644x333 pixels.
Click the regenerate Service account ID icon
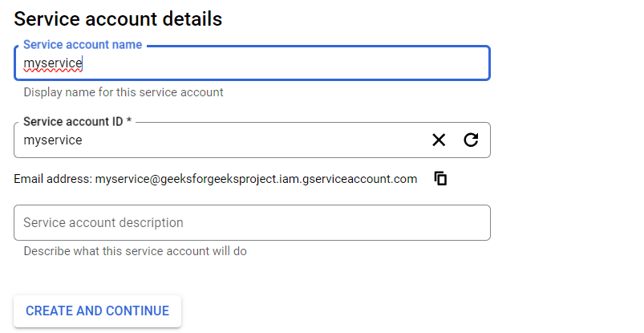(472, 140)
